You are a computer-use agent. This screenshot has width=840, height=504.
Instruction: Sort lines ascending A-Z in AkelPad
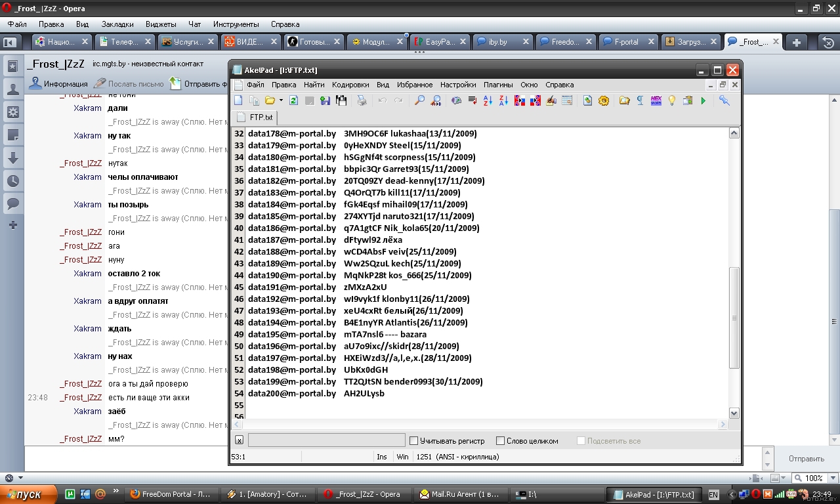(x=488, y=100)
